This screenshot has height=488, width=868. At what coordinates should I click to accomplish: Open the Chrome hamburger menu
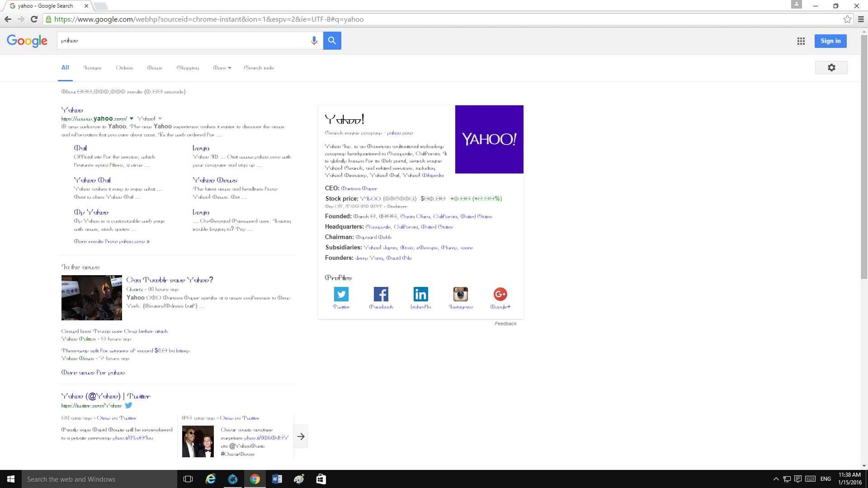[861, 19]
